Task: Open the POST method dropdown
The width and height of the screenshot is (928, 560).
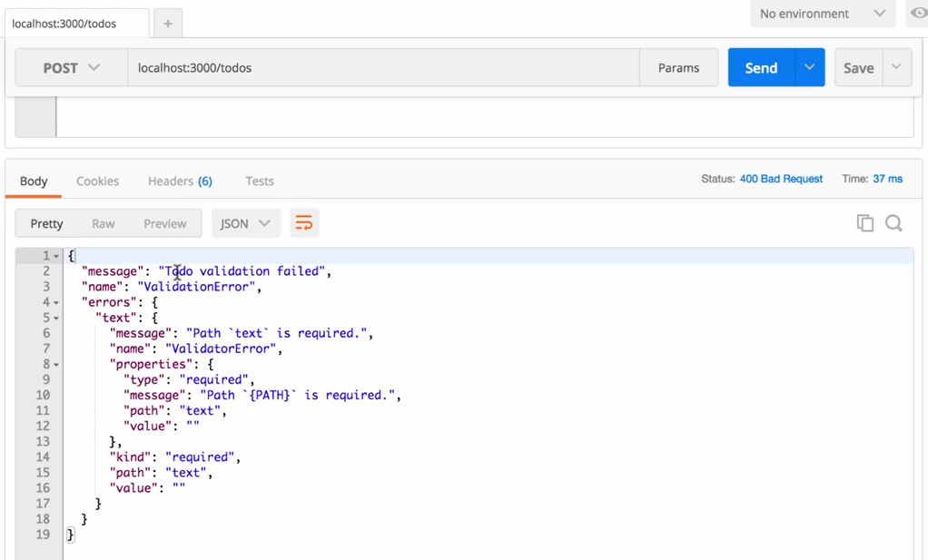Action: [72, 68]
